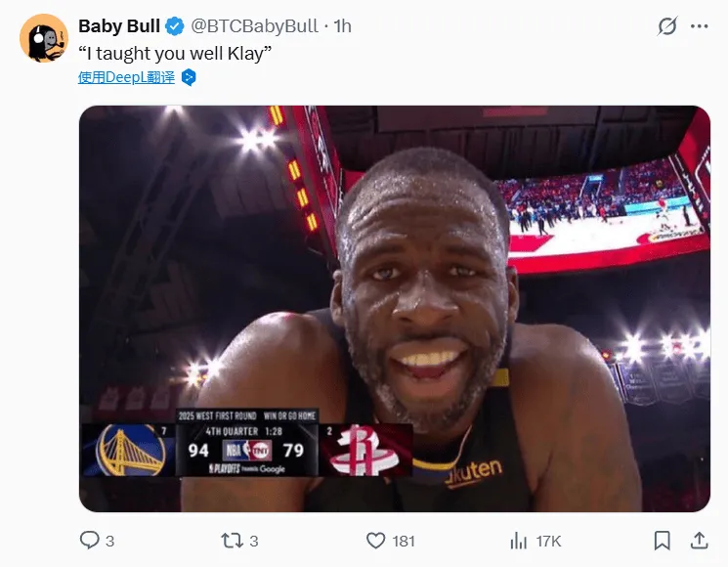This screenshot has height=567, width=728.
Task: Click the 使用DeepL翻译 translate link
Action: click(x=126, y=77)
